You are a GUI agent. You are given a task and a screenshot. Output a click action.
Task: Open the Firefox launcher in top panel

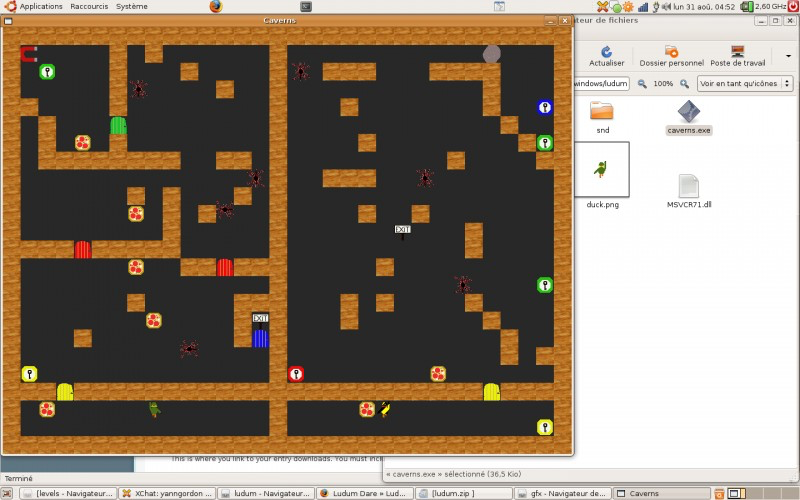click(216, 6)
